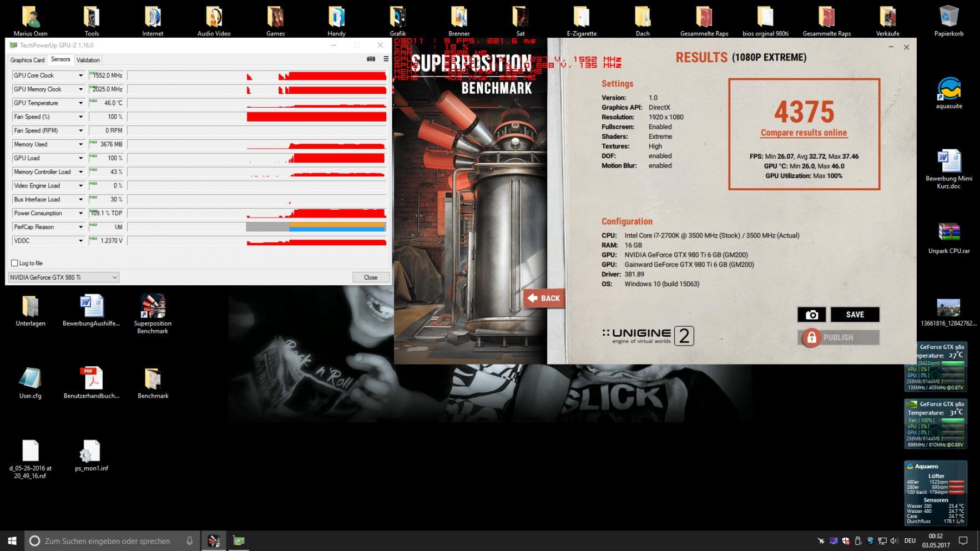Switch to Superposition taskbar app
The image size is (980, 551).
pos(214,541)
